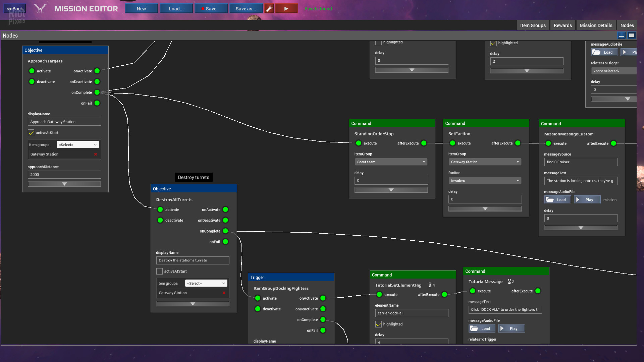644x362 pixels.
Task: Click Load button in MissionMessageCustom node
Action: [x=557, y=199]
